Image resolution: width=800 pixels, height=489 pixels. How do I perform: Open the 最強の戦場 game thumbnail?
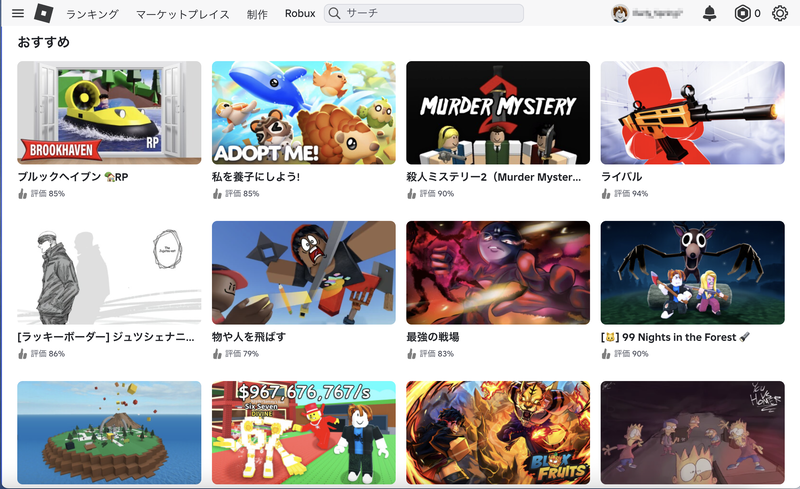pos(498,273)
